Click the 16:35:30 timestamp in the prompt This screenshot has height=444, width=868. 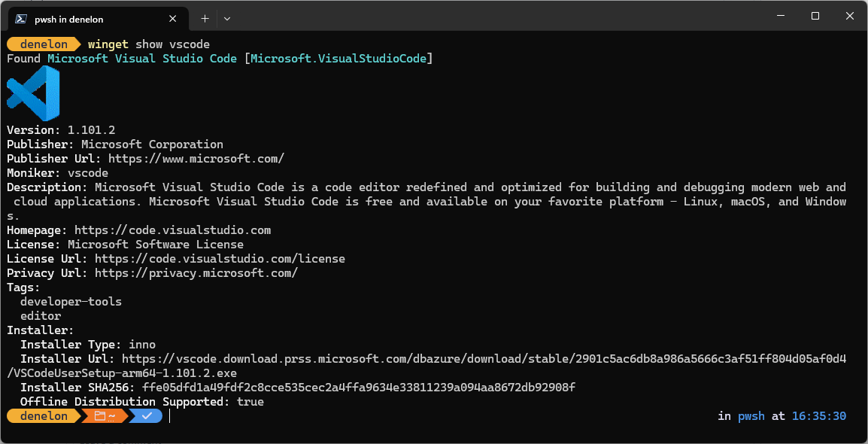point(818,415)
